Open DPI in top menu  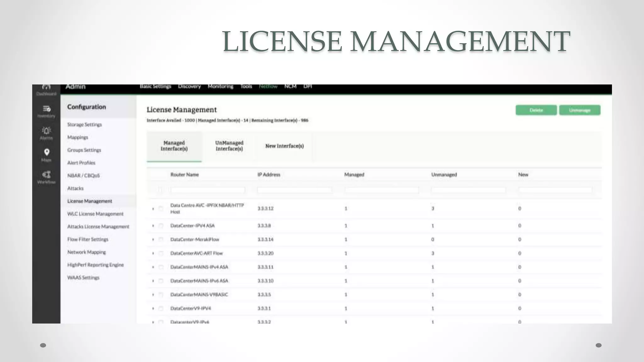coord(308,86)
